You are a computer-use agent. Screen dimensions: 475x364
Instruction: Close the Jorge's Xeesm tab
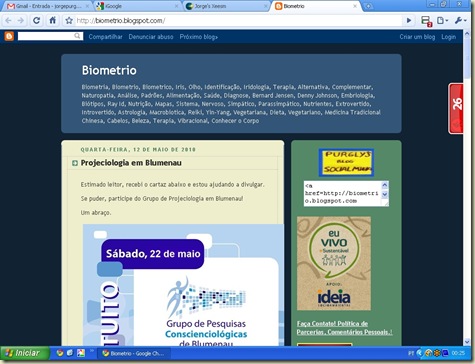pyautogui.click(x=266, y=6)
